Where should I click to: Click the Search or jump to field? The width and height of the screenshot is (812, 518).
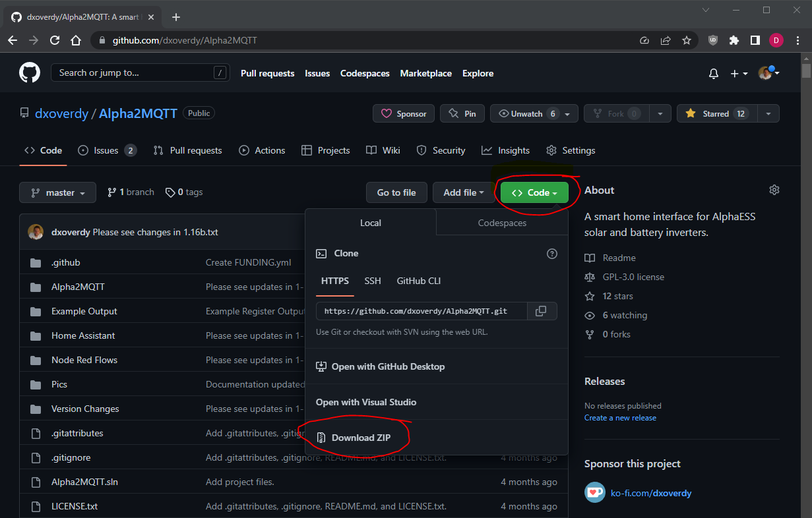point(140,72)
